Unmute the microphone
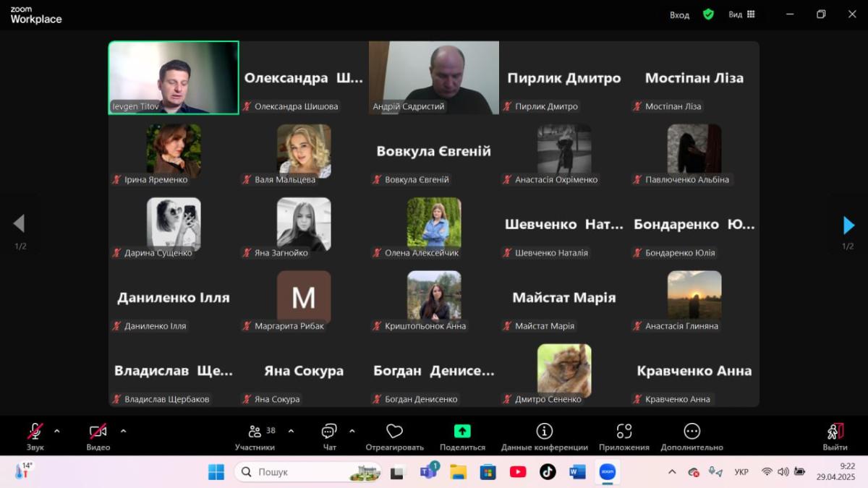Image resolution: width=868 pixels, height=488 pixels. (35, 432)
